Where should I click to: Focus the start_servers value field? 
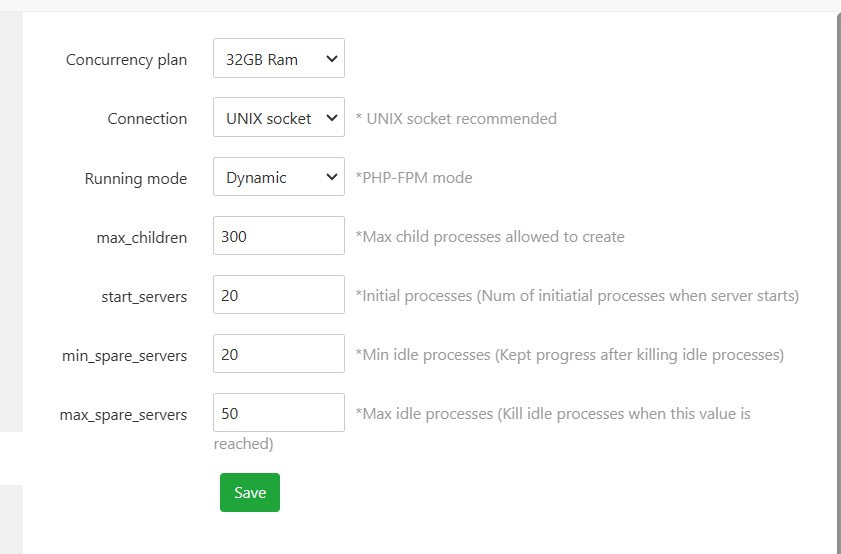(x=278, y=296)
